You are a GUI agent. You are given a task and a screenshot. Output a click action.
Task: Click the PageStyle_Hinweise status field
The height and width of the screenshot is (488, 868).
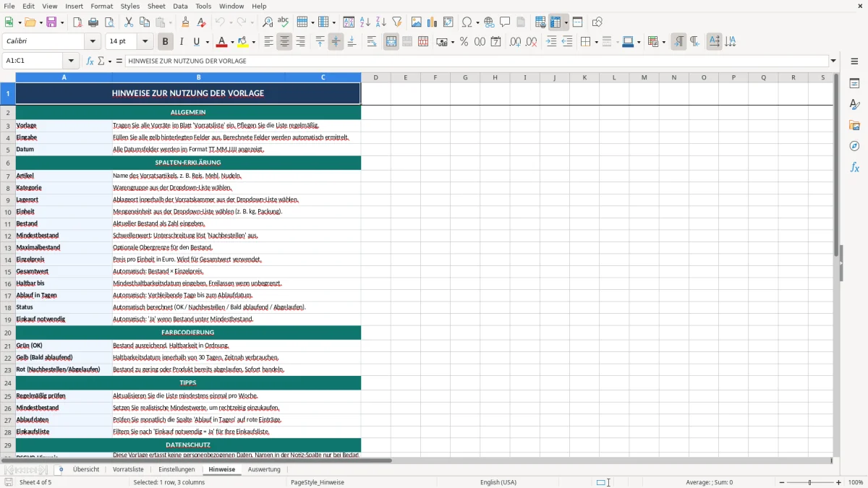(x=317, y=482)
